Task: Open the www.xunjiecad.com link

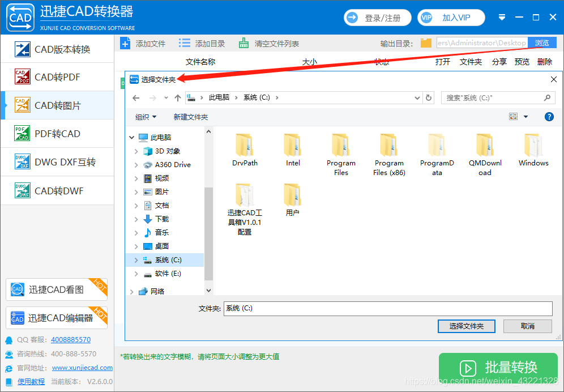Action: click(82, 368)
